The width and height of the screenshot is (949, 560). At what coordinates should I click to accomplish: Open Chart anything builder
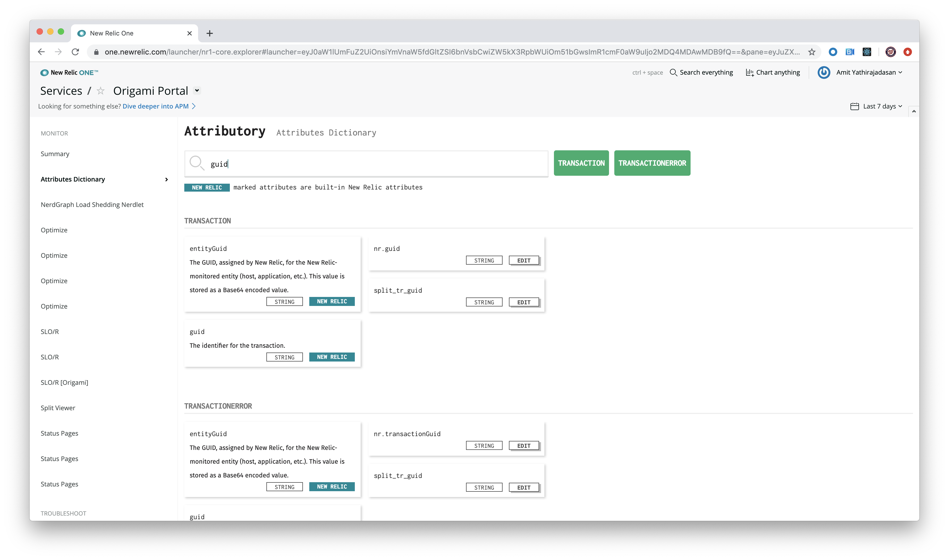point(773,73)
